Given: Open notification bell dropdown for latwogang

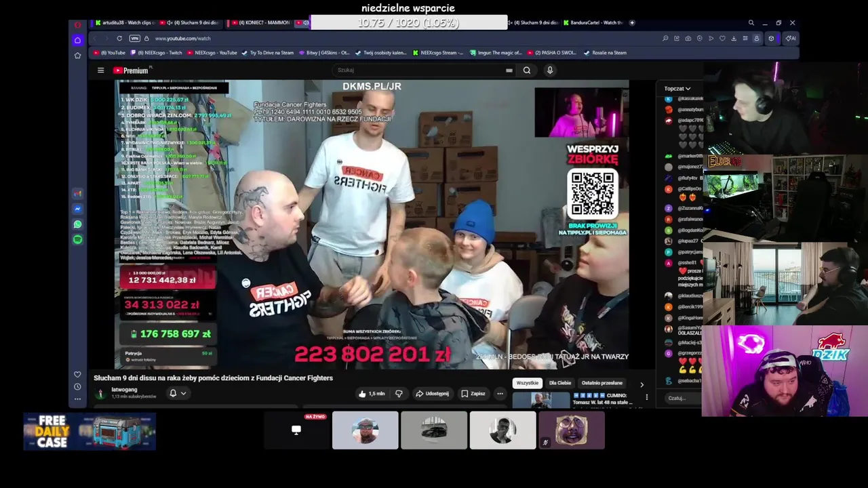Looking at the screenshot, I should click(x=177, y=393).
